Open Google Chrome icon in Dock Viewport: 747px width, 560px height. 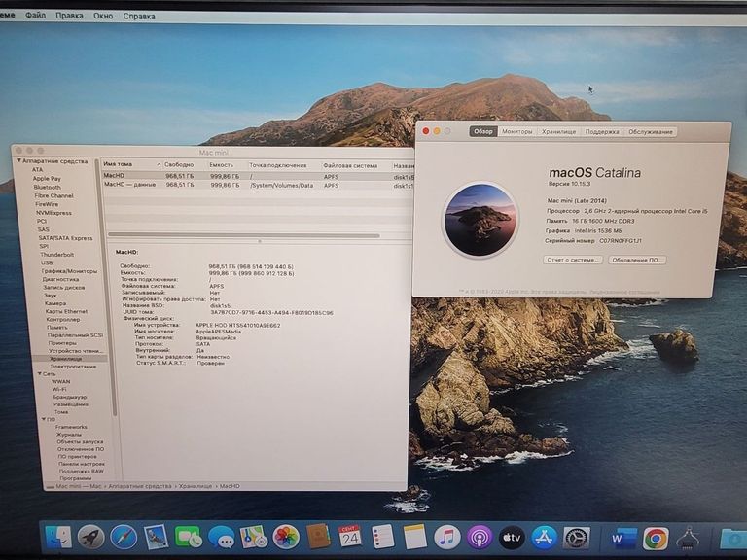[x=656, y=539]
